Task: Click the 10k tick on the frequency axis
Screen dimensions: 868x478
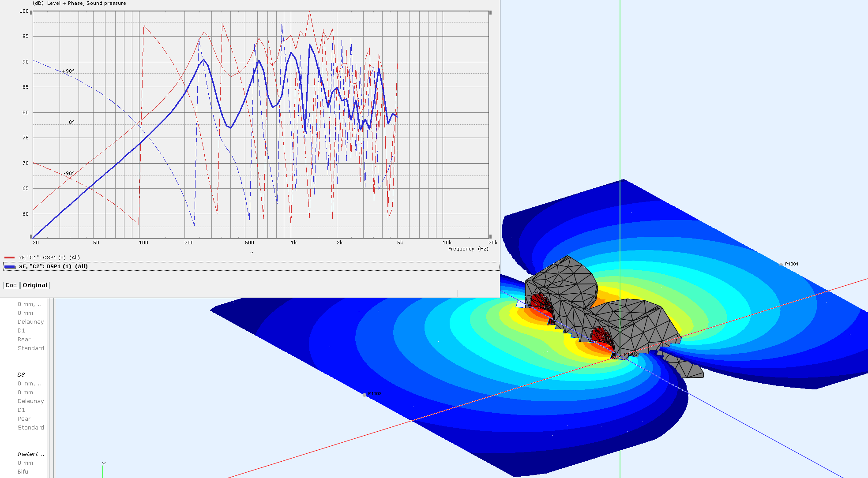Action: click(x=447, y=243)
